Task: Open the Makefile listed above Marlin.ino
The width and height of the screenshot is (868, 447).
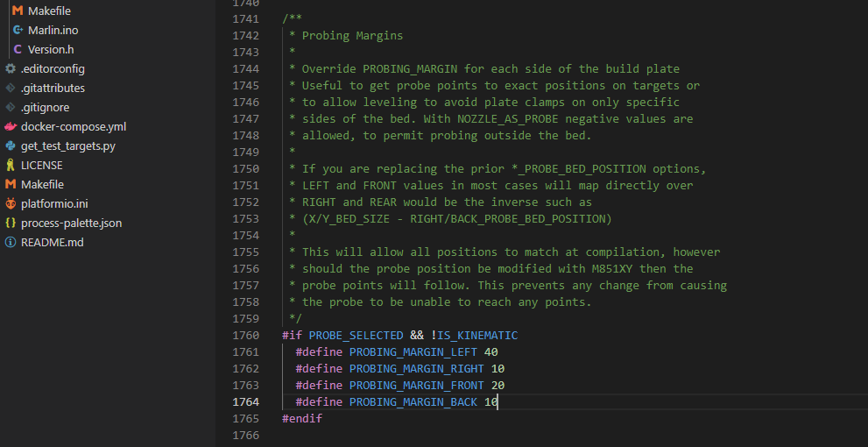Action: [x=49, y=11]
